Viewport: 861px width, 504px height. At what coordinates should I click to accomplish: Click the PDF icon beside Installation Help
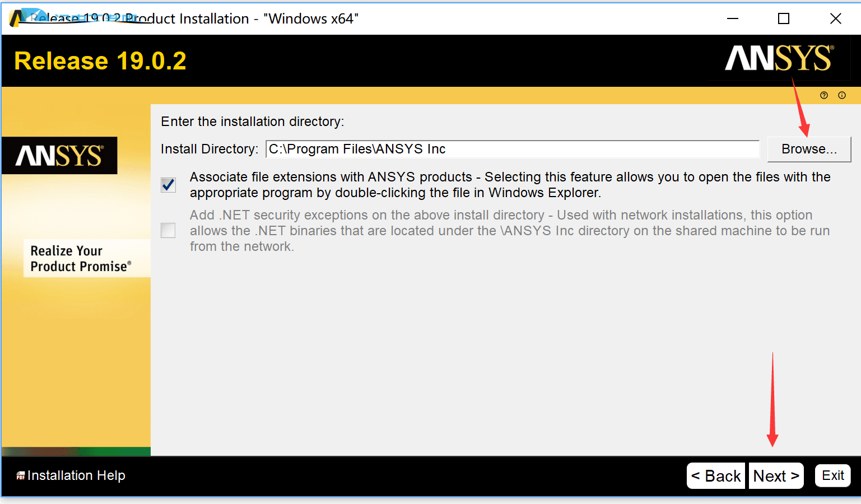[21, 475]
